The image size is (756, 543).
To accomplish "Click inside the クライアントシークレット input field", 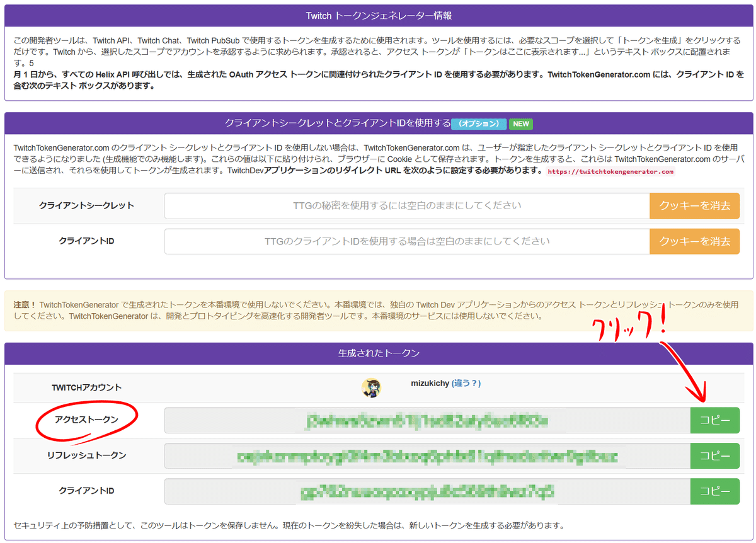I will [406, 205].
